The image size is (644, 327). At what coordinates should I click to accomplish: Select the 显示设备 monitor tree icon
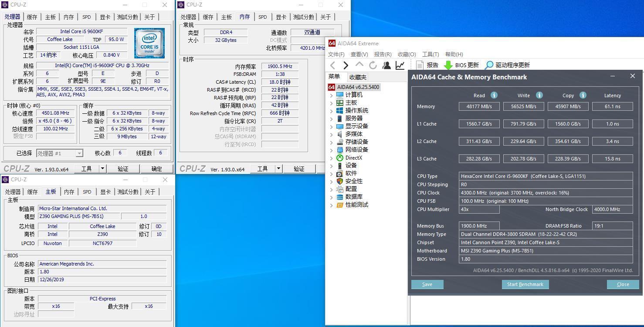340,126
